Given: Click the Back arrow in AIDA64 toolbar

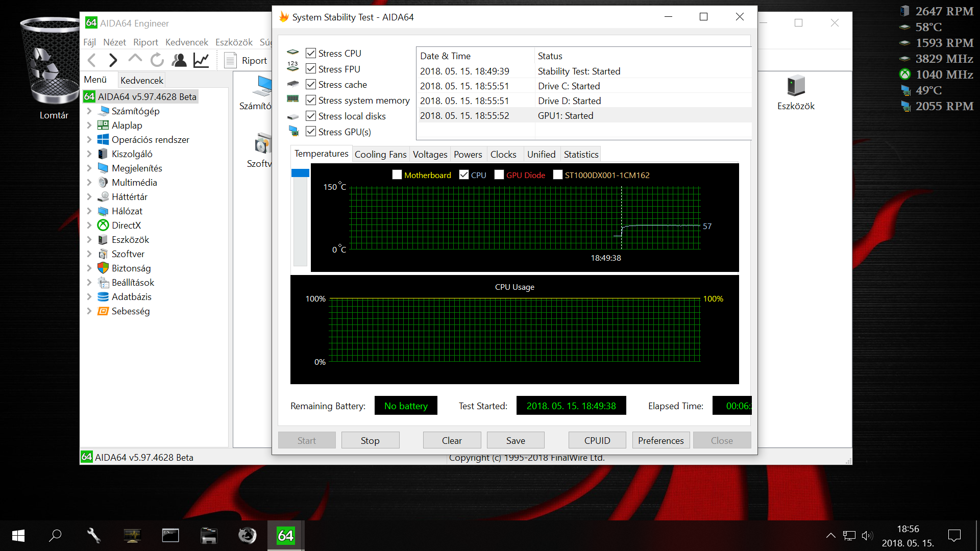Looking at the screenshot, I should coord(92,60).
